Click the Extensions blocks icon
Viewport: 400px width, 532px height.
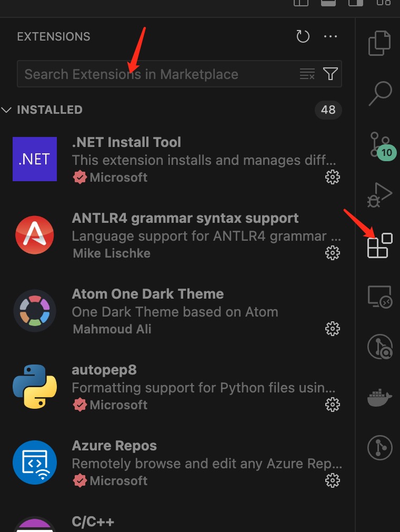[379, 245]
